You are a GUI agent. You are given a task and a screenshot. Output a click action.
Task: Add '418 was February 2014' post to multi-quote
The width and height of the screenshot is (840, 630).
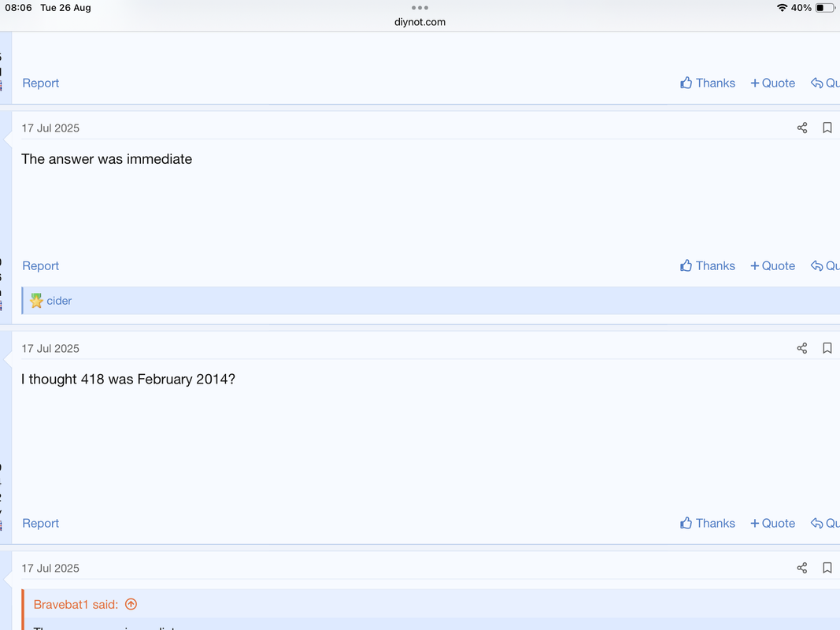pyautogui.click(x=772, y=524)
